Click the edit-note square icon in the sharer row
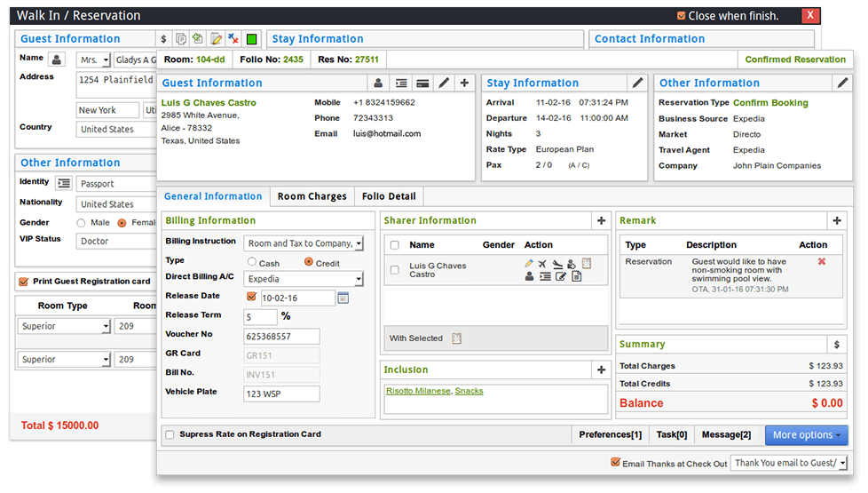 [561, 276]
